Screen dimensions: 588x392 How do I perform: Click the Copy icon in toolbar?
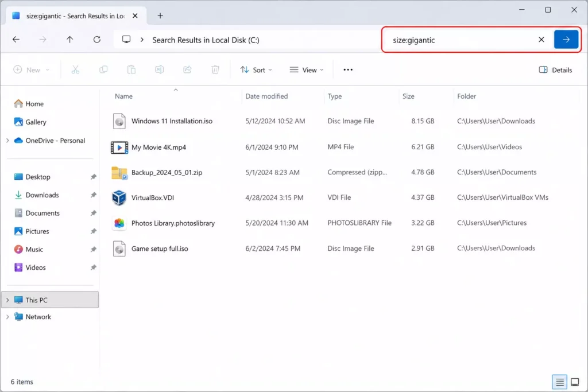point(103,69)
